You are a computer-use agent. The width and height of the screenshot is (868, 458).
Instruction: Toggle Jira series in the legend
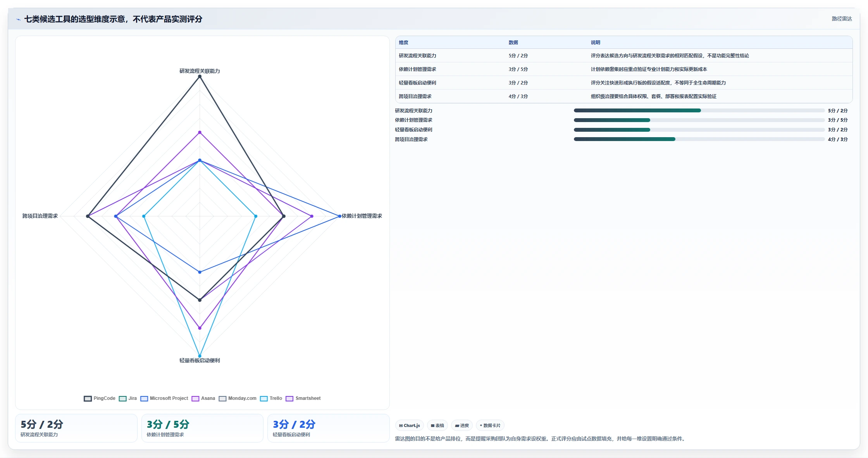tap(128, 398)
